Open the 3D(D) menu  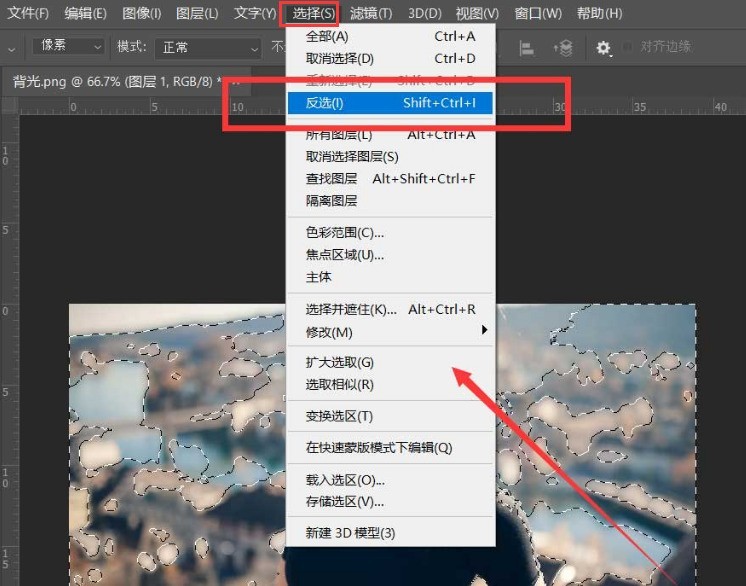coord(424,13)
